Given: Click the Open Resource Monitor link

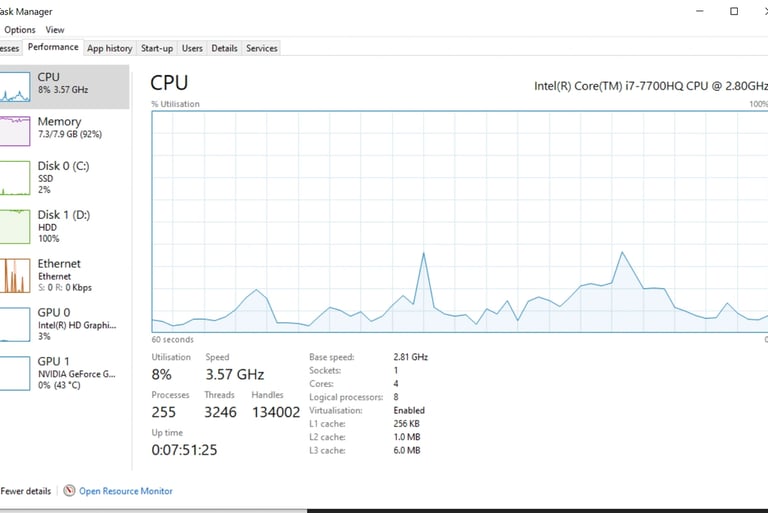Looking at the screenshot, I should [126, 491].
